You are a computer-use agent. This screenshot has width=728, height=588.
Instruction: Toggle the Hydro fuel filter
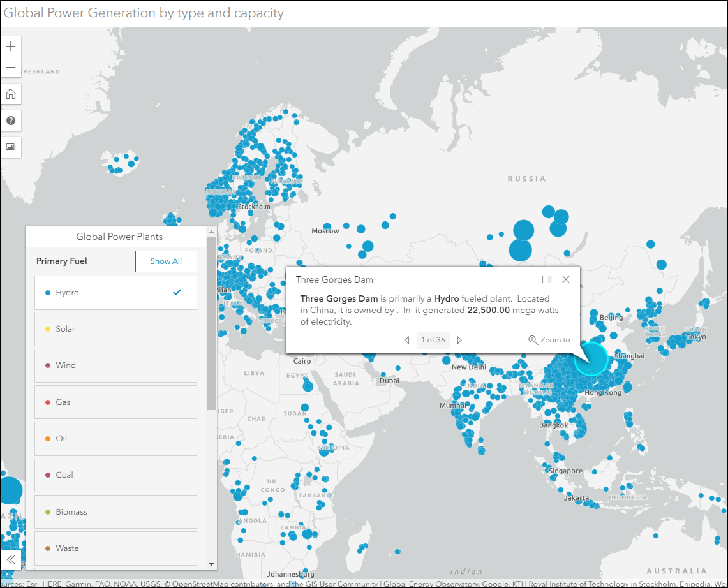[x=115, y=293]
